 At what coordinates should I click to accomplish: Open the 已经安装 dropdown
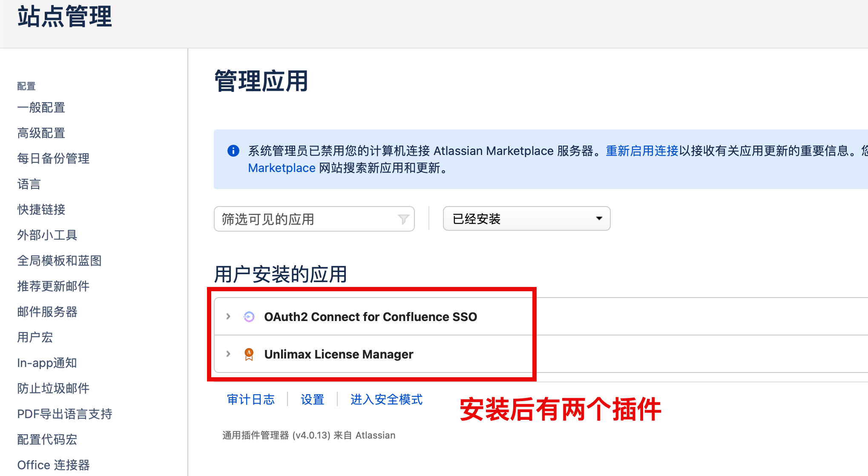tap(526, 219)
